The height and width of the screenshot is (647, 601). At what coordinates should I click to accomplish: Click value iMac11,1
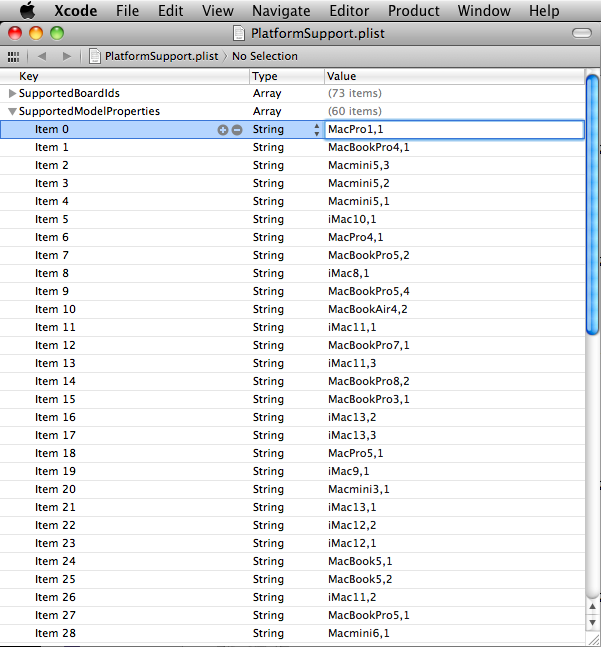click(352, 327)
